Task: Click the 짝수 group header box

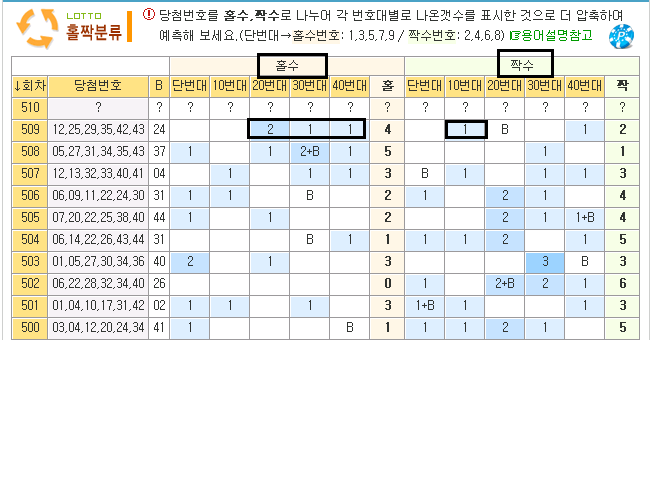Action: tap(525, 65)
